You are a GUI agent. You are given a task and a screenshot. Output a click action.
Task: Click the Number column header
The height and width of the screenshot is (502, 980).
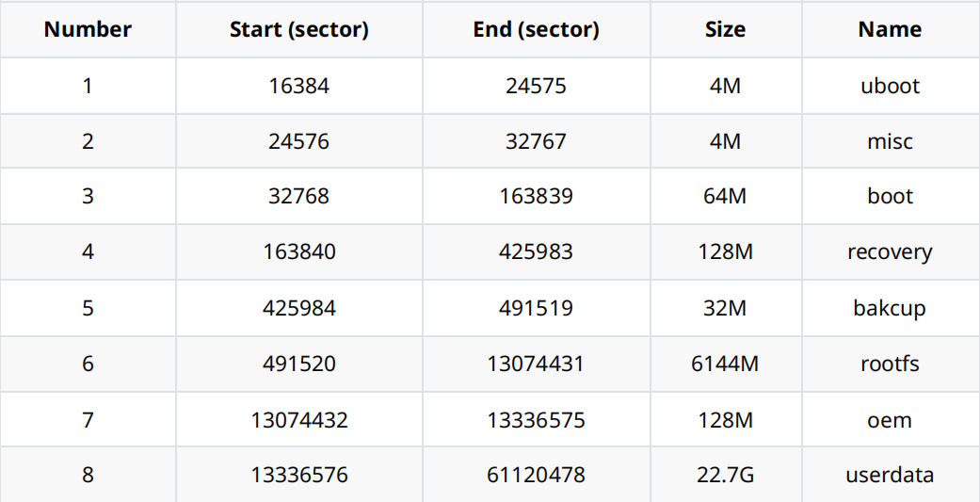tap(88, 29)
